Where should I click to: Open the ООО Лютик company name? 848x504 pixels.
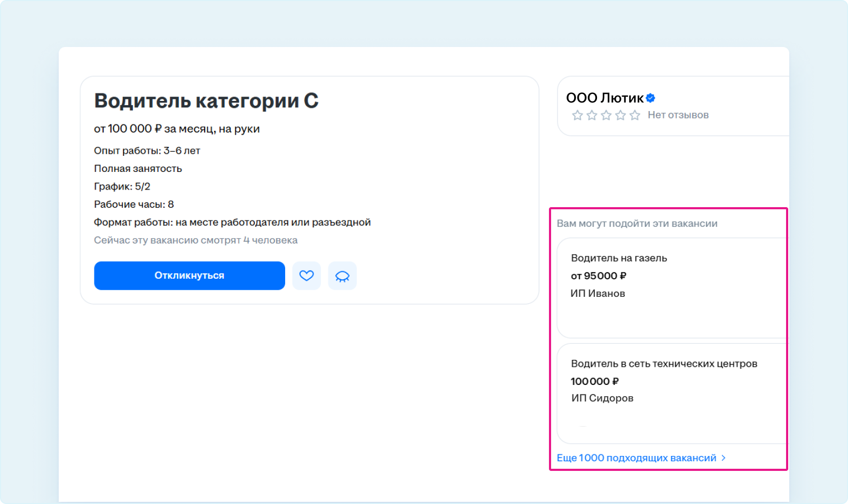(604, 98)
